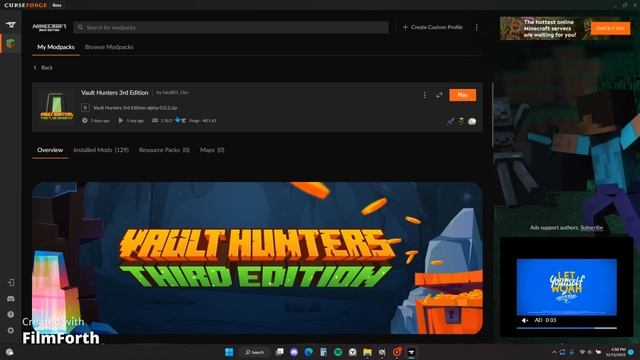This screenshot has width=640, height=360.
Task: Focus the Search for modpacks field
Action: [231, 27]
